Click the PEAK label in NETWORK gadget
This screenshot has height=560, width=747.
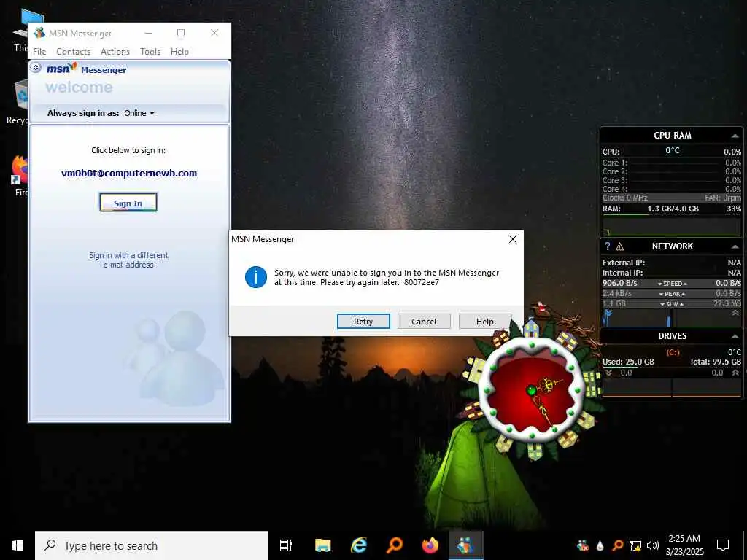pos(673,294)
